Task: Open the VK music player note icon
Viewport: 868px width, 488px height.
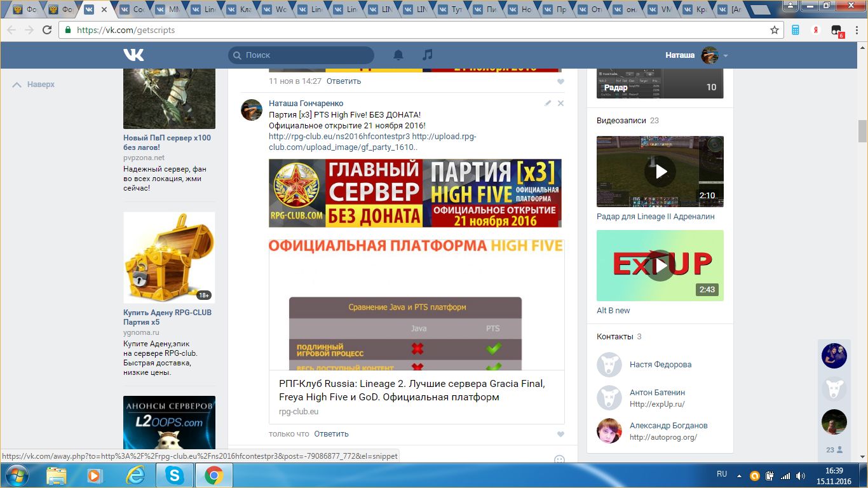Action: (x=428, y=55)
